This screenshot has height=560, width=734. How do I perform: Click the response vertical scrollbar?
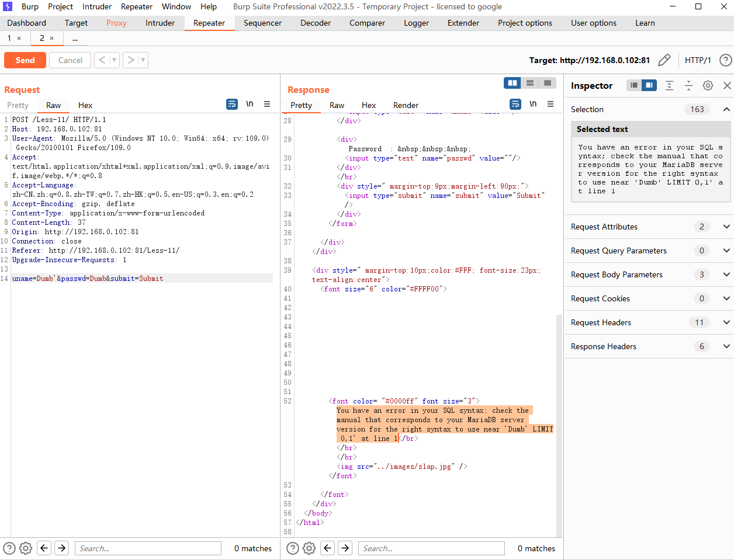pos(559,425)
